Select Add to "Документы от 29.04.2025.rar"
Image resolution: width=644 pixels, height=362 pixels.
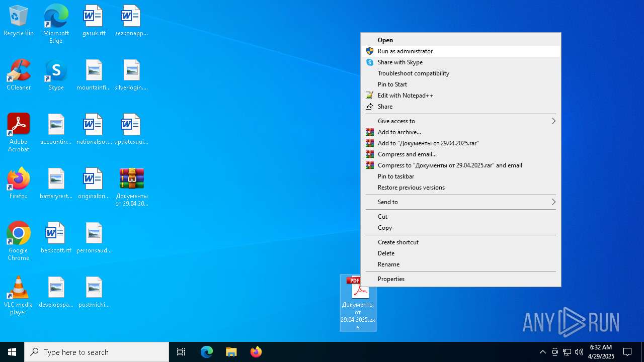point(460,143)
